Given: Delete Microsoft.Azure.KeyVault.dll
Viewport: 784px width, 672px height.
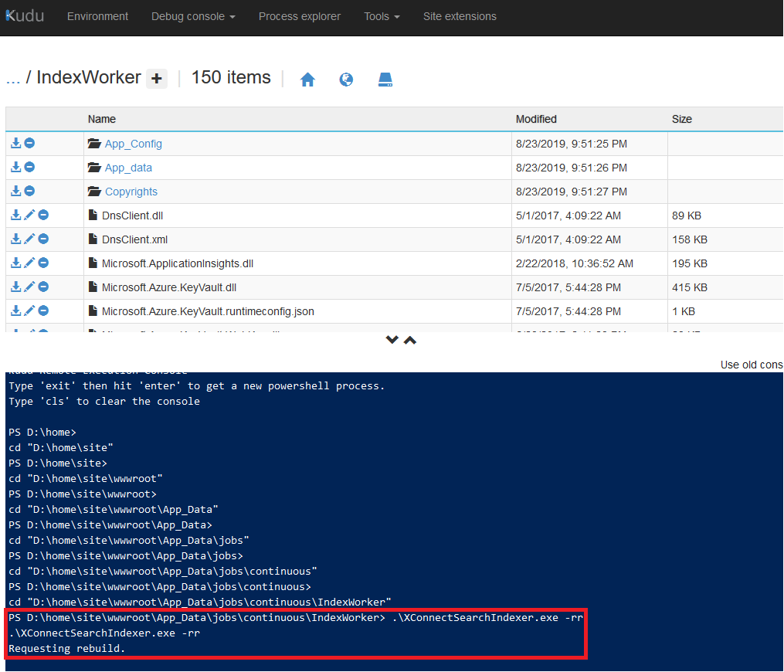Looking at the screenshot, I should click(43, 287).
